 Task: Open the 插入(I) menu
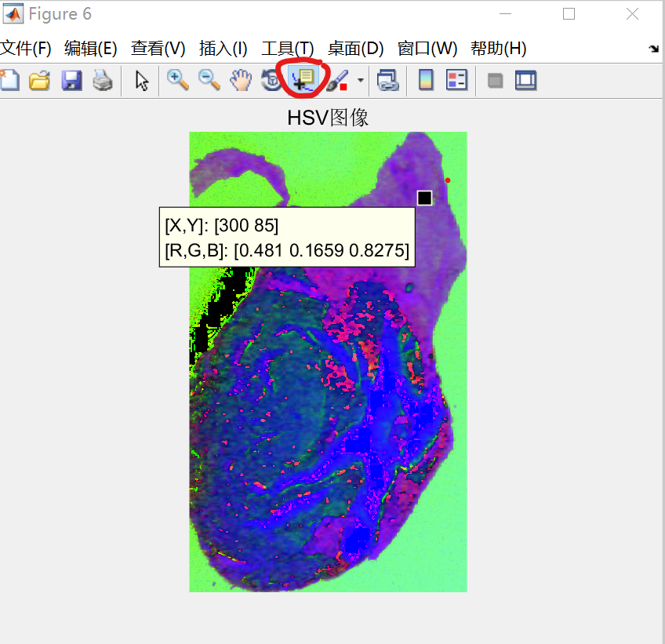[223, 48]
